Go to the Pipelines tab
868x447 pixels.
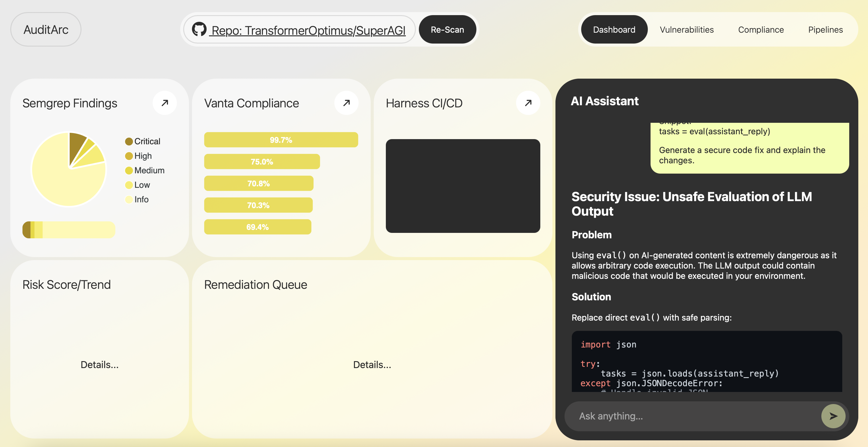pyautogui.click(x=825, y=30)
